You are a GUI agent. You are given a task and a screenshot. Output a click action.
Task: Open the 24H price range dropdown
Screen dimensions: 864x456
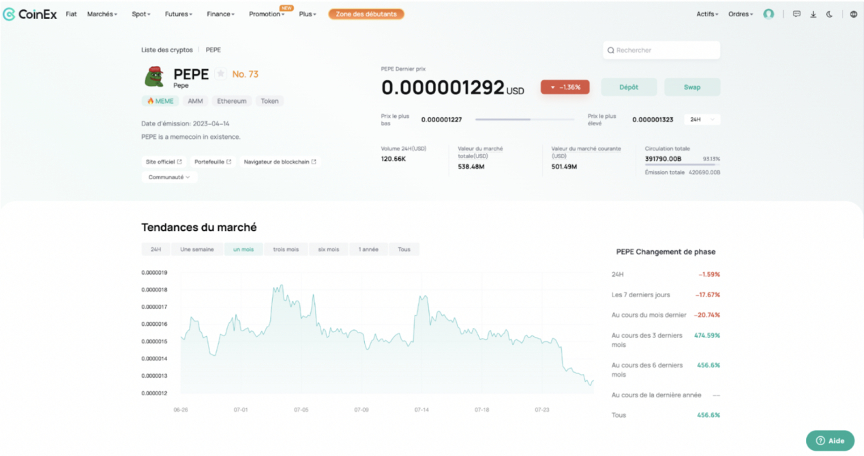point(702,120)
